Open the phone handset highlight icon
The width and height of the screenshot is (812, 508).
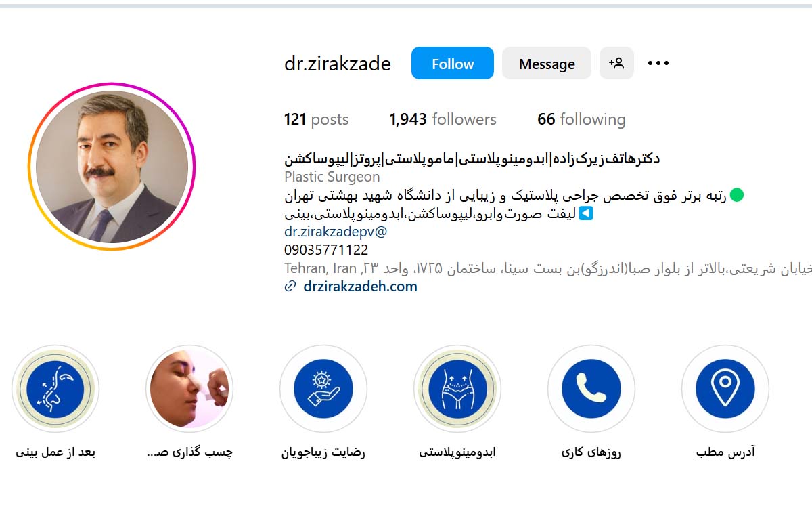point(591,389)
